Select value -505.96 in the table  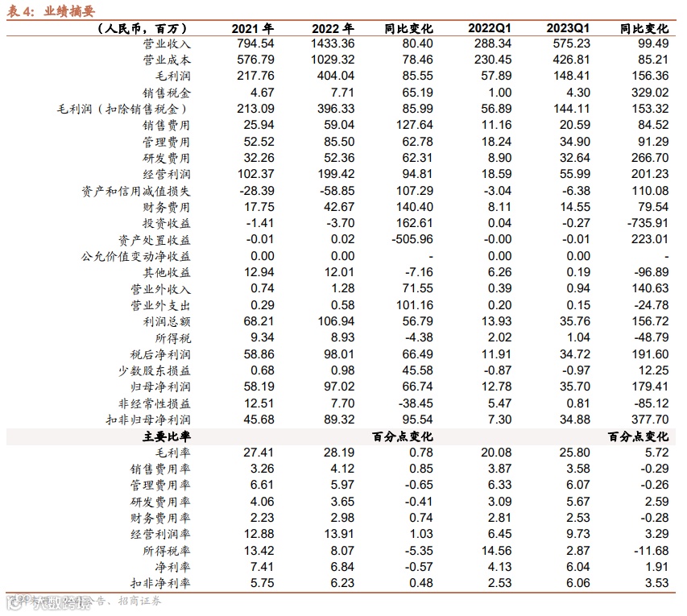point(412,239)
